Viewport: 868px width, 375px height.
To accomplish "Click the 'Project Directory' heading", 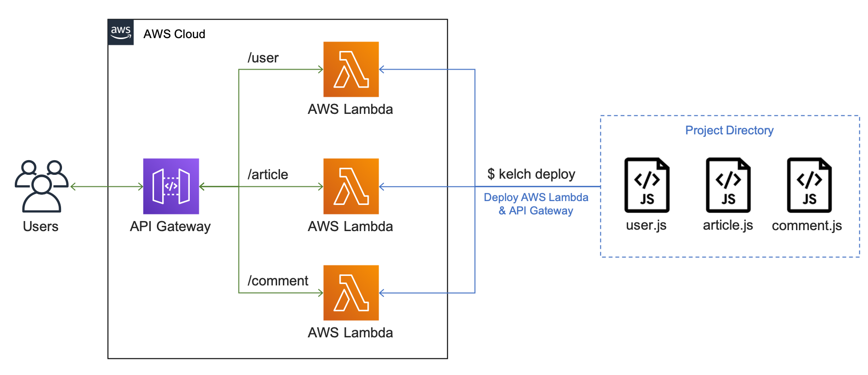I will [x=729, y=131].
